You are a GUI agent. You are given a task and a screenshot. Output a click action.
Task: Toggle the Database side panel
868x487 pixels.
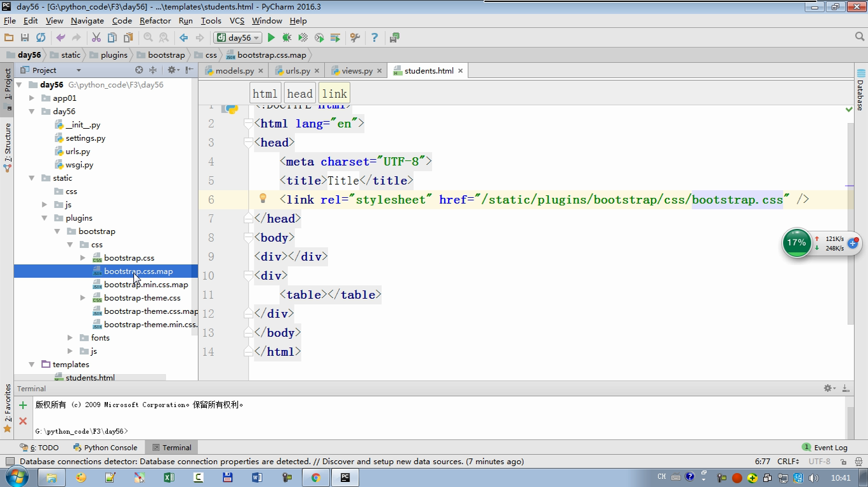tap(860, 90)
